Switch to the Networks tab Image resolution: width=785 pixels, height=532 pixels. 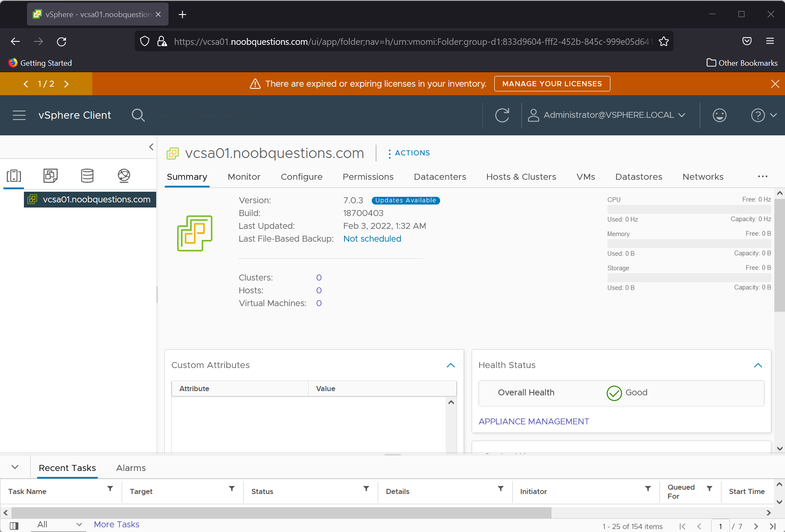703,177
